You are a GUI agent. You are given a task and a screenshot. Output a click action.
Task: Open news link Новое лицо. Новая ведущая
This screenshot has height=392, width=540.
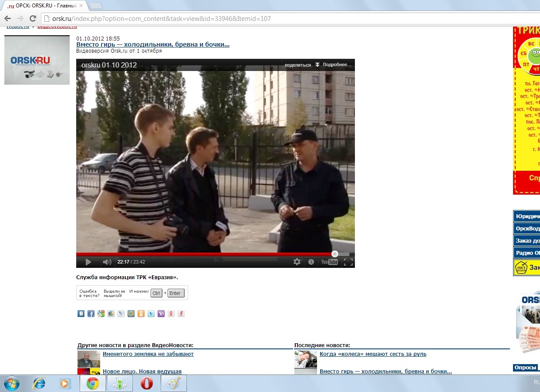coord(142,372)
